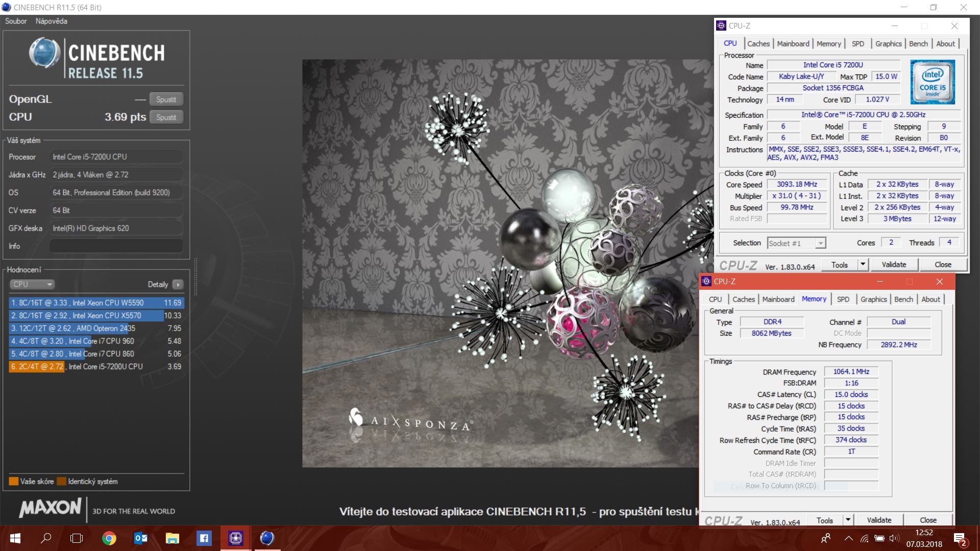Launch Google Chrome from taskbar
980x551 pixels.
[109, 538]
